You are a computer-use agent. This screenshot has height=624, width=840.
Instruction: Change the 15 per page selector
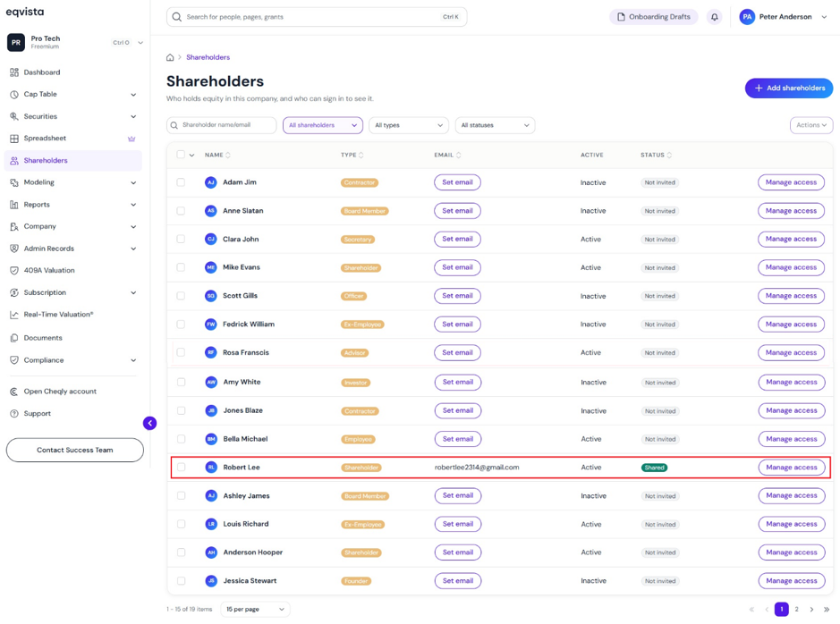255,609
